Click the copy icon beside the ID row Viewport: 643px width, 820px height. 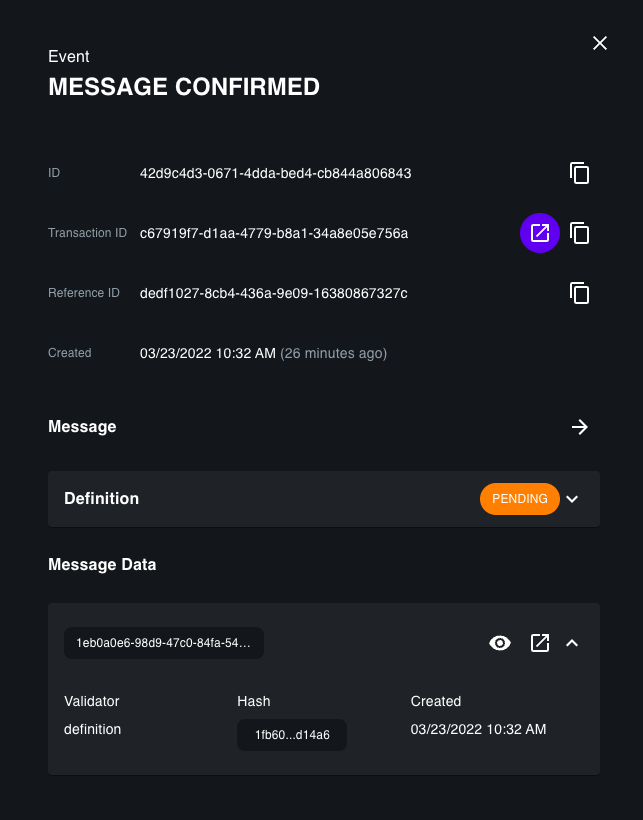[580, 173]
